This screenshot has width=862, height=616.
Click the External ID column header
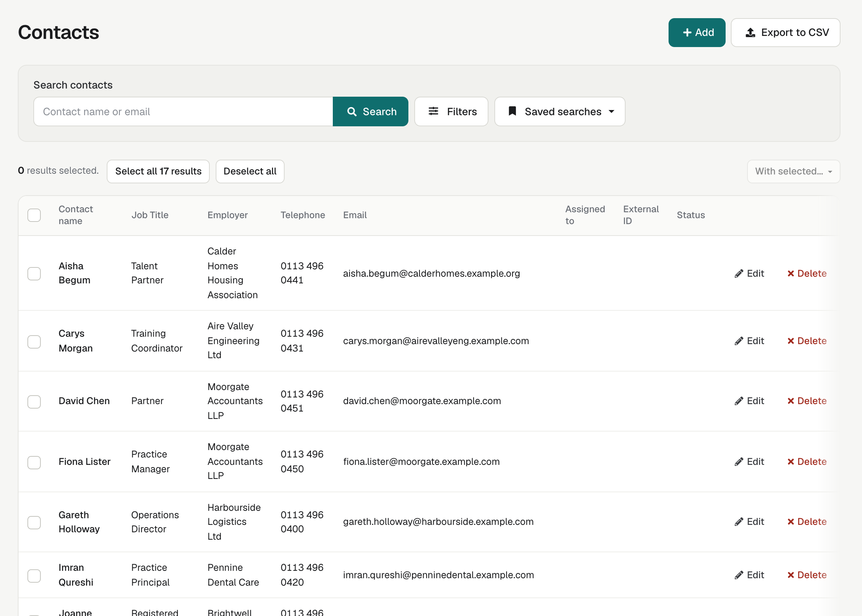pos(641,215)
